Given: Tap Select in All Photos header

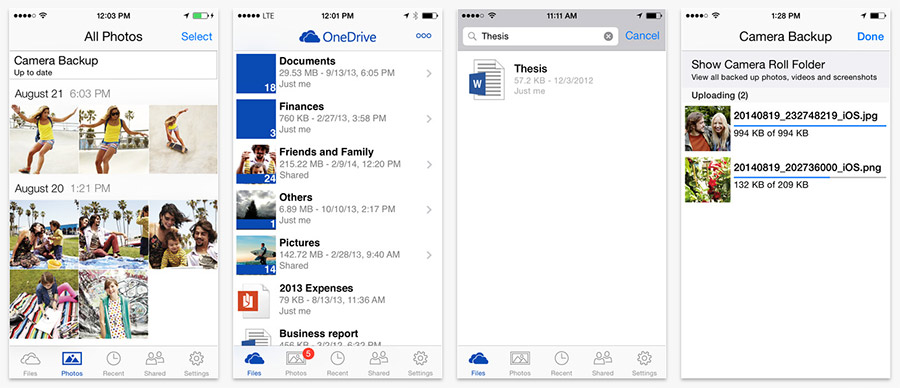Looking at the screenshot, I should [196, 37].
